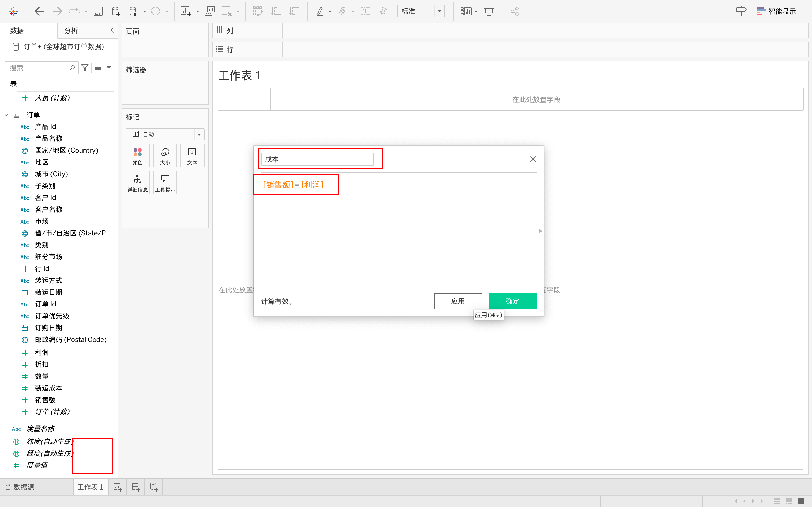Viewport: 812px width, 507px height.
Task: Click the filter fields funnel icon
Action: click(85, 68)
